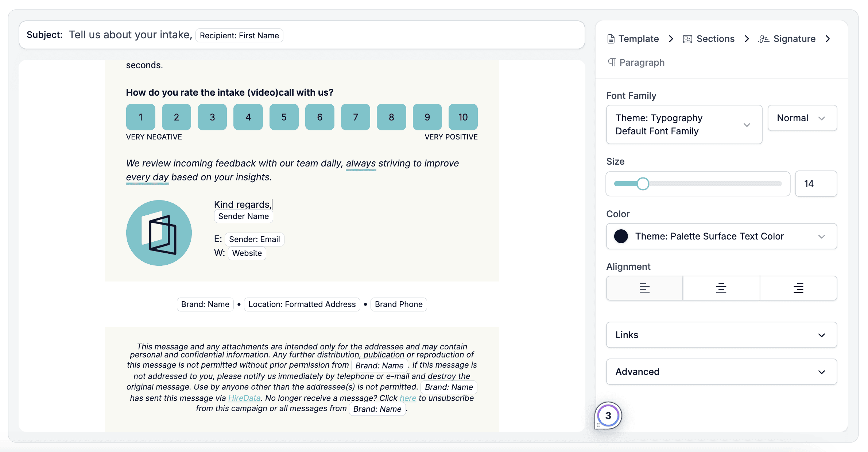The image size is (868, 452).
Task: Open the Template breadcrumb
Action: [x=633, y=39]
